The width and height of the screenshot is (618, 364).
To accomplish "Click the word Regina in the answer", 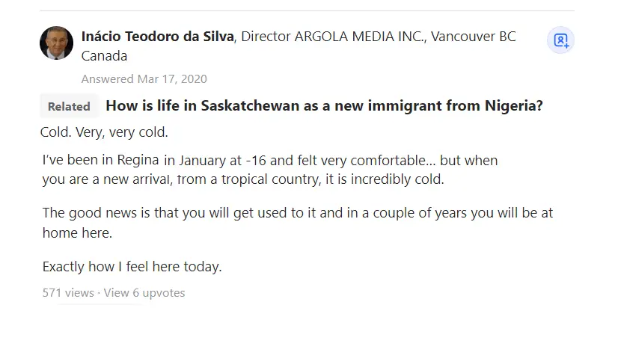I will tap(138, 160).
